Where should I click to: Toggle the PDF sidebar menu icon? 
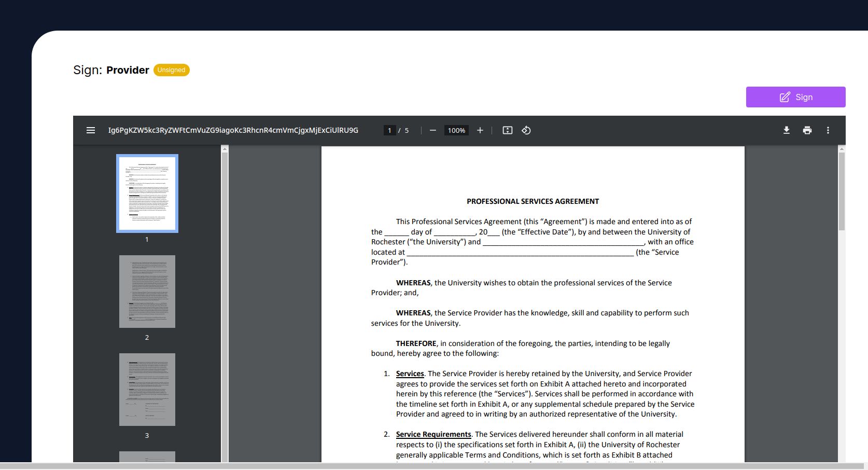coord(91,130)
